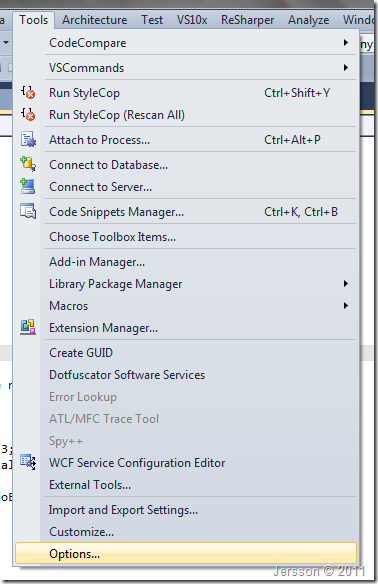This screenshot has height=584, width=378.
Task: Open Code Snippets Manager...
Action: tap(186, 212)
